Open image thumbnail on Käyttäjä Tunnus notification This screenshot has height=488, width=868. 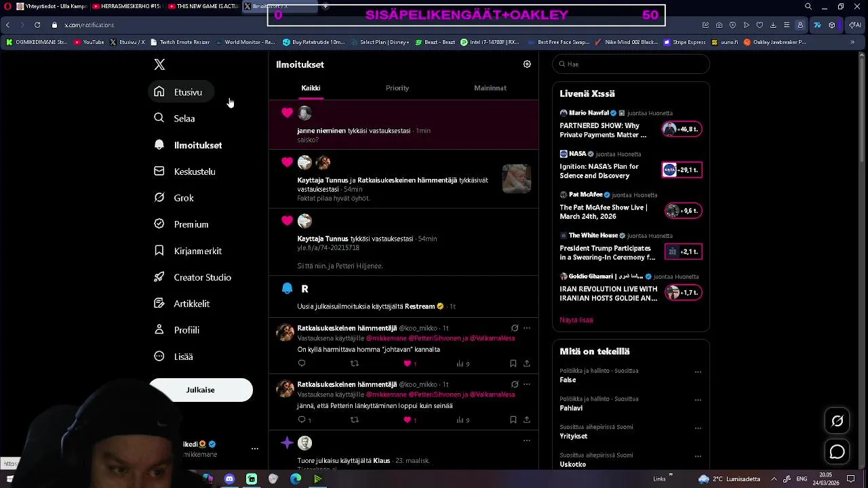pyautogui.click(x=517, y=178)
